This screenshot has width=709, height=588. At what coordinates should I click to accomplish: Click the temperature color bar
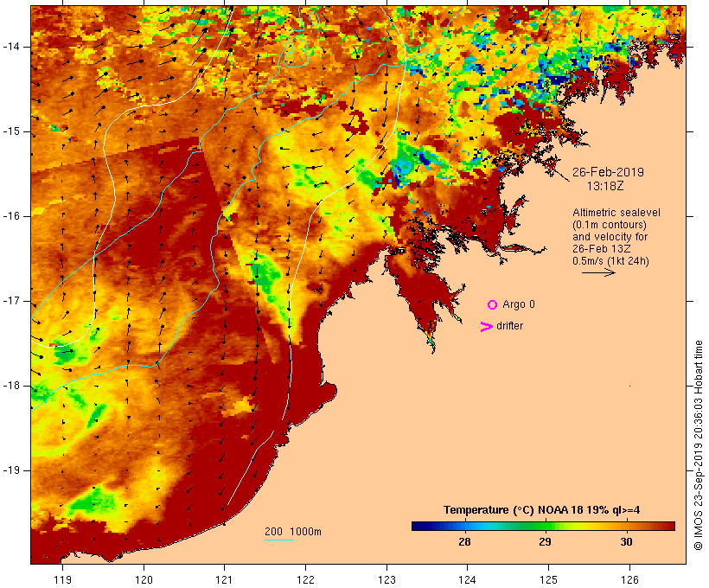pyautogui.click(x=543, y=526)
